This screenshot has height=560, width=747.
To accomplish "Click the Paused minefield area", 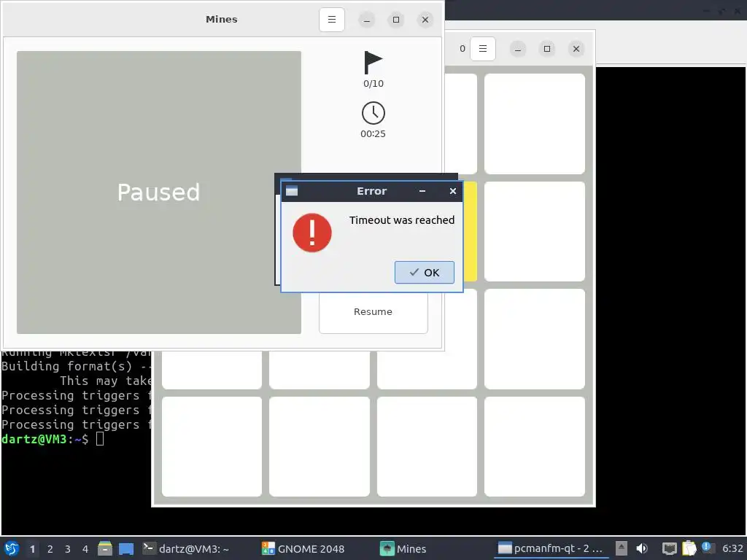I will [158, 192].
